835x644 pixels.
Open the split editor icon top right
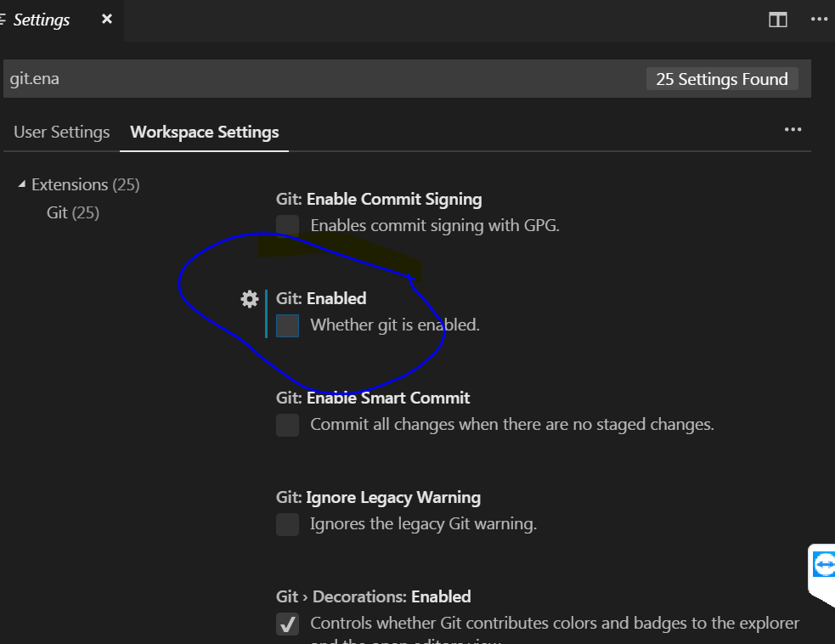[x=777, y=19]
